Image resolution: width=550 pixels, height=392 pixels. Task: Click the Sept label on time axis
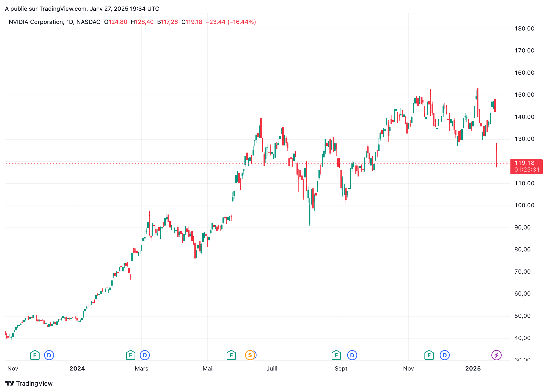point(341,369)
